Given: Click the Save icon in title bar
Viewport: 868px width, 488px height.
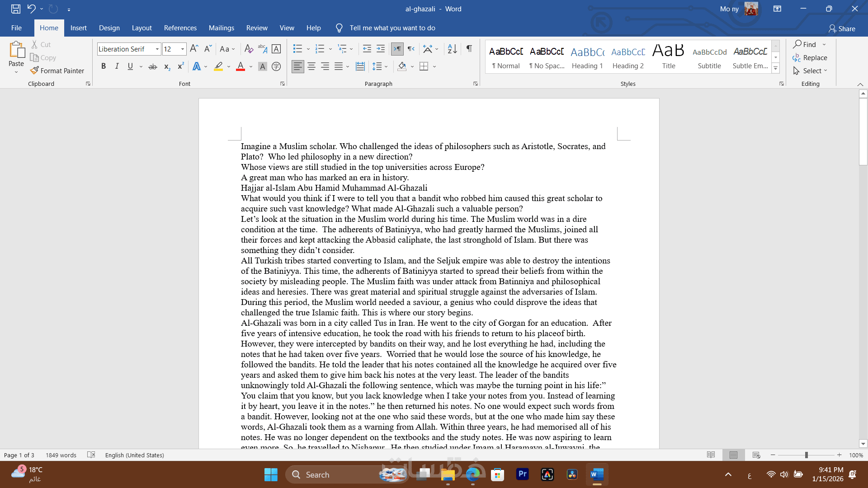Looking at the screenshot, I should (16, 9).
